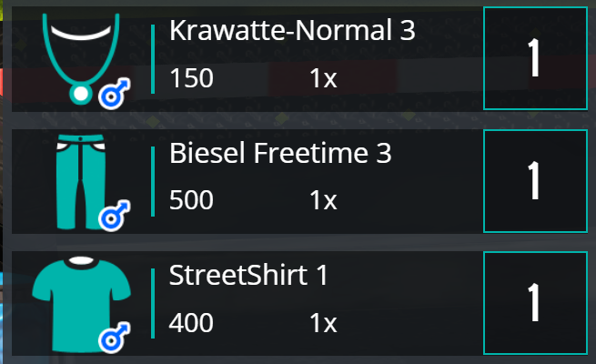The width and height of the screenshot is (596, 364).
Task: Click the 1x count on the Biesel row
Action: click(323, 200)
